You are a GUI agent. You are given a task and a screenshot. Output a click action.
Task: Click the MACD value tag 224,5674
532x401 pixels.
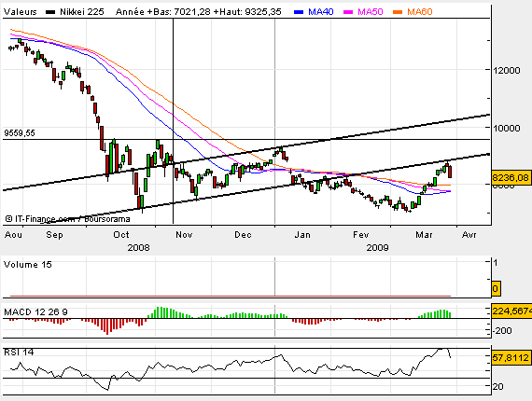pos(511,311)
